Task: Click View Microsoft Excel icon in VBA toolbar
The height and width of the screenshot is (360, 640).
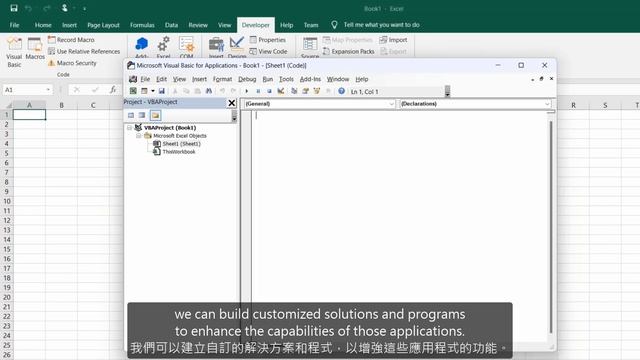Action: pyautogui.click(x=133, y=91)
